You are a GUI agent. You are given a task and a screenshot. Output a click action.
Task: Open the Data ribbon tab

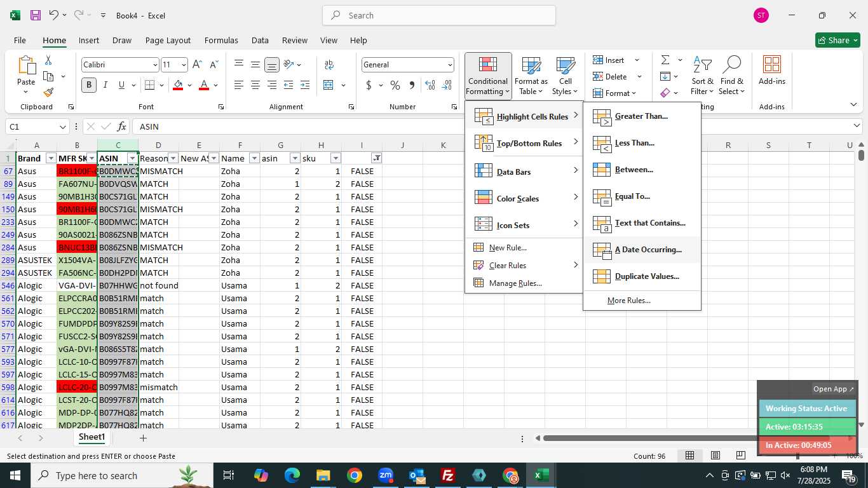point(260,40)
